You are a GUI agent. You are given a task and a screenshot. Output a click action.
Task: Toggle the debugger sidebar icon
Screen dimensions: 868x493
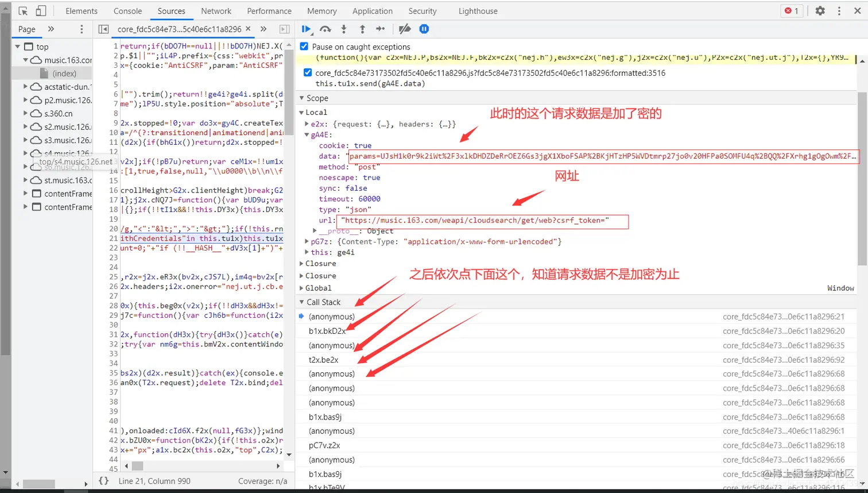tap(284, 29)
